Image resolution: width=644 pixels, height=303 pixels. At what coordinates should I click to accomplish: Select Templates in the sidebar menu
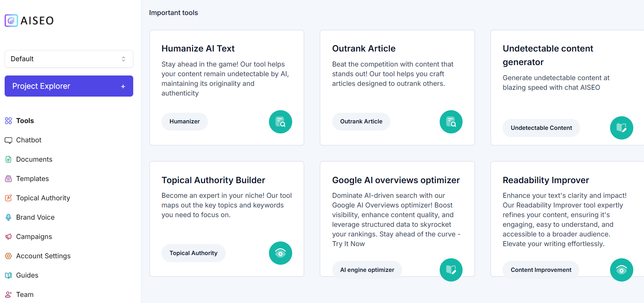coord(32,179)
